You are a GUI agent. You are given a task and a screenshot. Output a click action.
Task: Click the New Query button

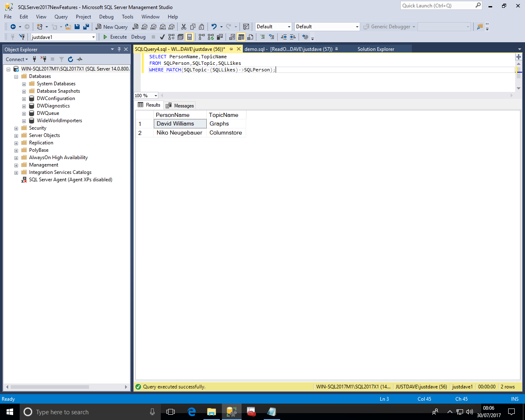tap(112, 27)
